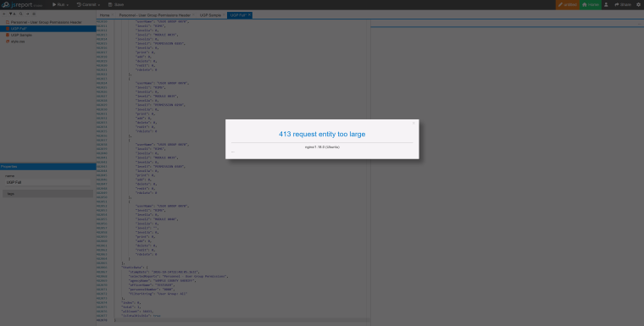Click the 413 request entity too large heading
644x326 pixels.
(322, 135)
